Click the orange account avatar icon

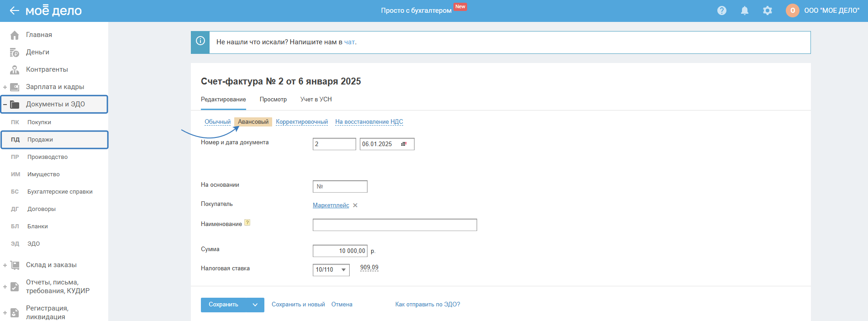point(793,11)
